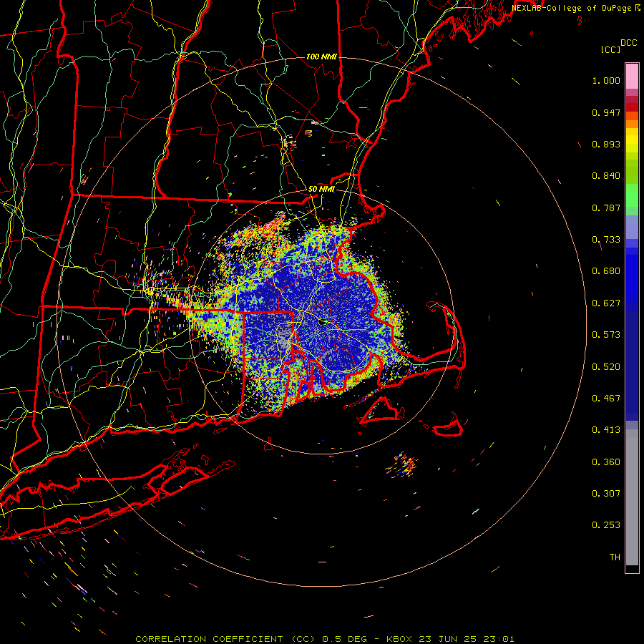The height and width of the screenshot is (644, 644).
Task: Click the 0.413 scale value
Action: pos(606,430)
